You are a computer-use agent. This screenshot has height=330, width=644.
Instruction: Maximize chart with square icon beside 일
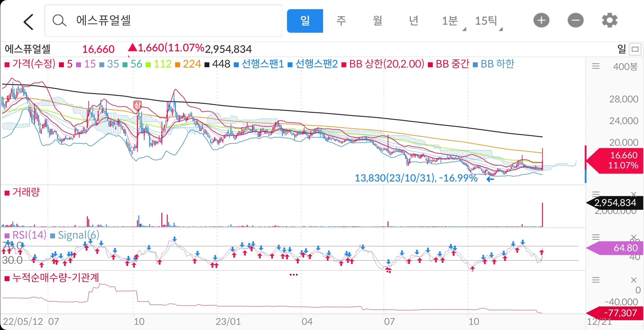click(x=635, y=49)
